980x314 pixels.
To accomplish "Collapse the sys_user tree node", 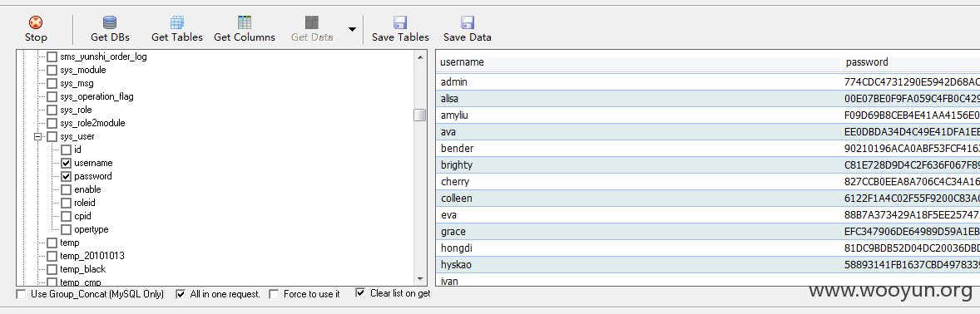I will coord(38,136).
